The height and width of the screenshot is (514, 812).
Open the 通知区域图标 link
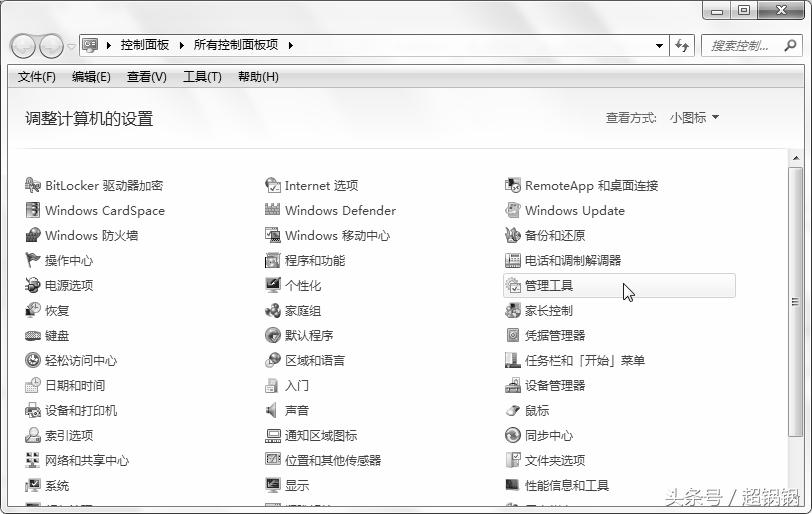(x=321, y=435)
